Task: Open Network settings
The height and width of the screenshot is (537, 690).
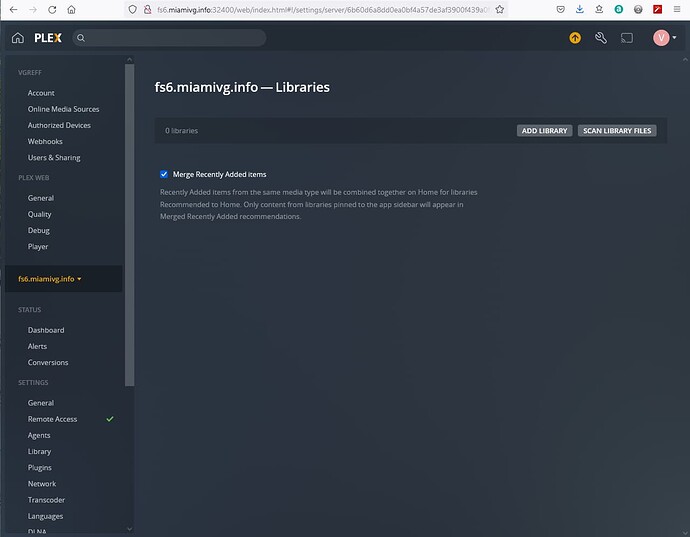Action: pos(42,484)
